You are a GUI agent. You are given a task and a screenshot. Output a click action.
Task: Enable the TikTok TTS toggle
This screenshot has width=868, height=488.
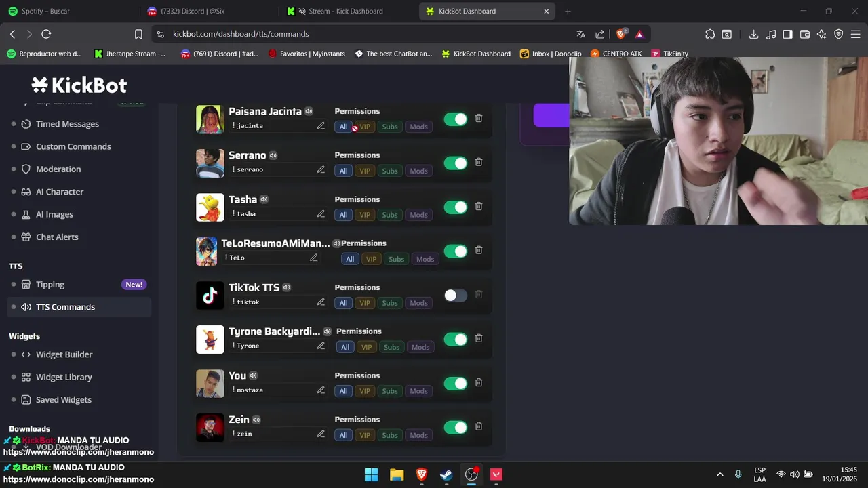tap(456, 296)
